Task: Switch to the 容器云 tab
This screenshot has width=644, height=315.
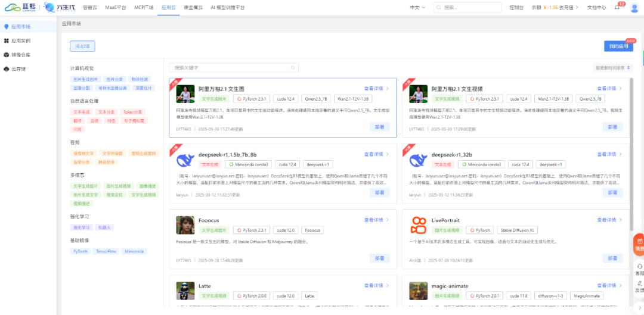Action: point(90,7)
